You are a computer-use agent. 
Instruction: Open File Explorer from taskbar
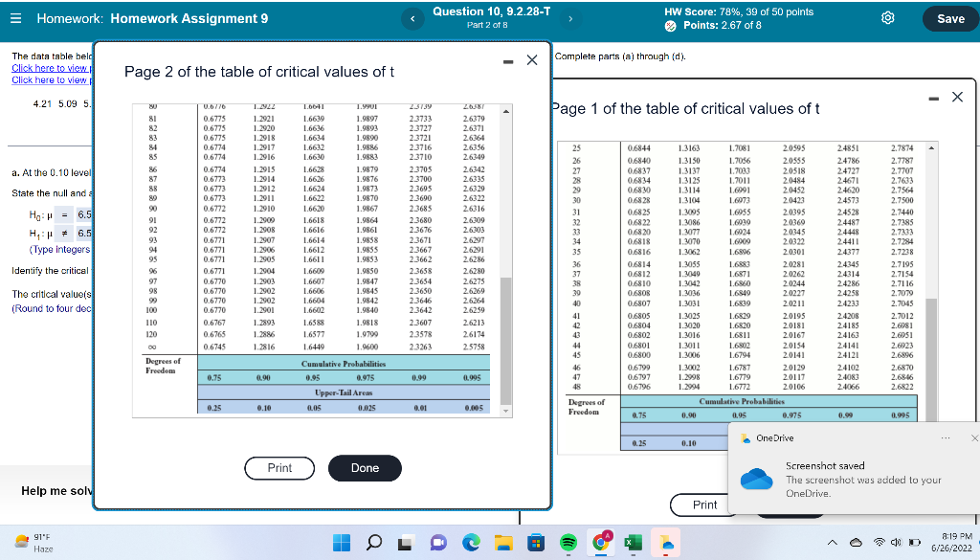coord(503,543)
